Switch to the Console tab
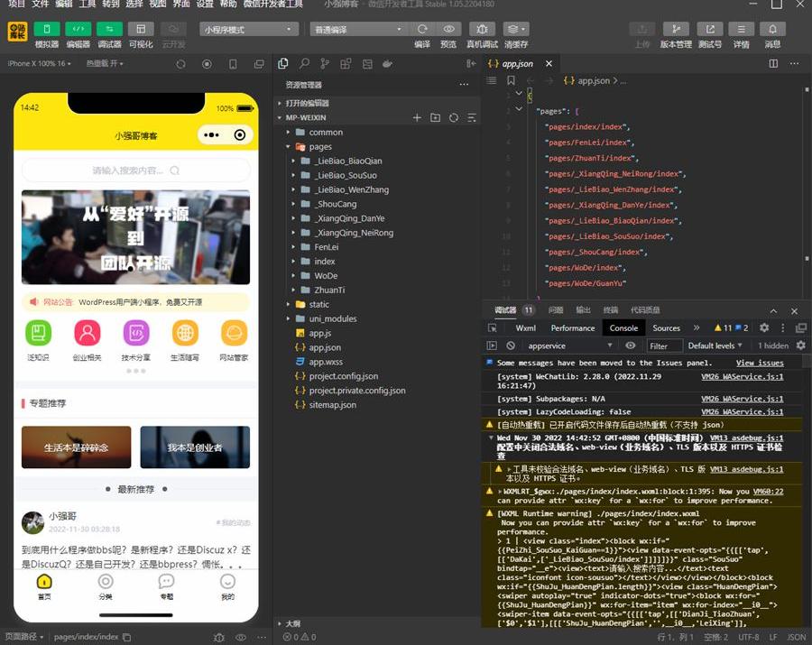812x645 pixels. [x=623, y=328]
